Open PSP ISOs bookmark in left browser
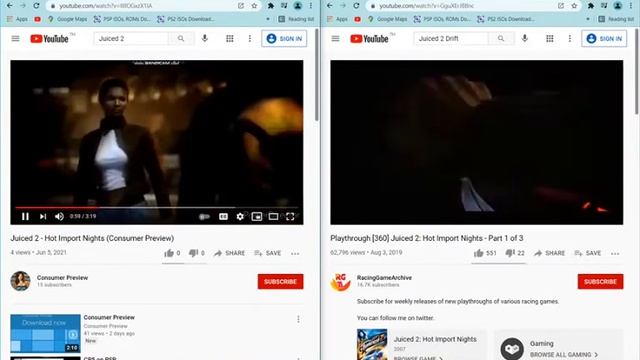640x360 pixels. coord(122,19)
